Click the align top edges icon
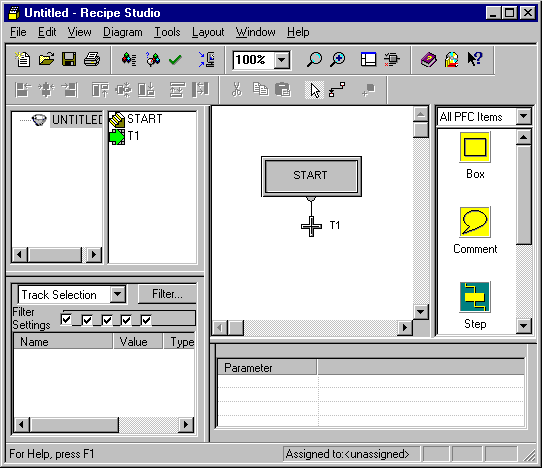The width and height of the screenshot is (542, 468). tap(100, 90)
